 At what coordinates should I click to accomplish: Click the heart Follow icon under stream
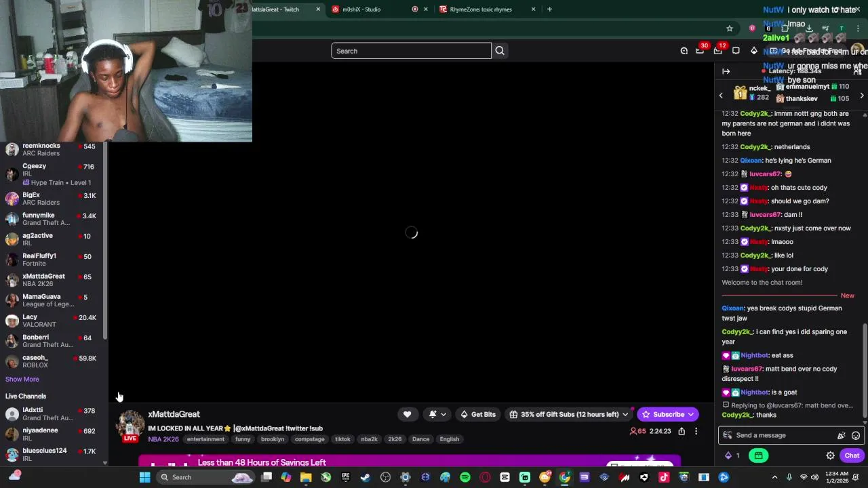tap(407, 414)
